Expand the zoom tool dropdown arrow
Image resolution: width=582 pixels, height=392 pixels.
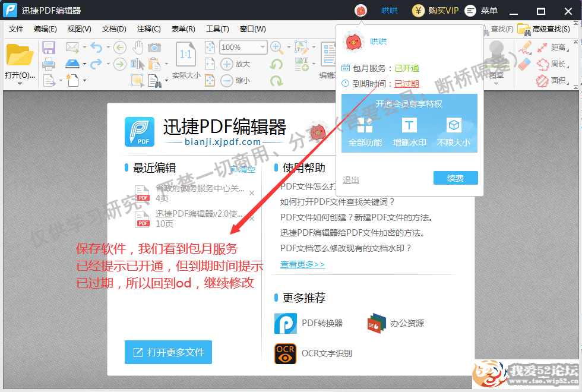click(x=289, y=48)
